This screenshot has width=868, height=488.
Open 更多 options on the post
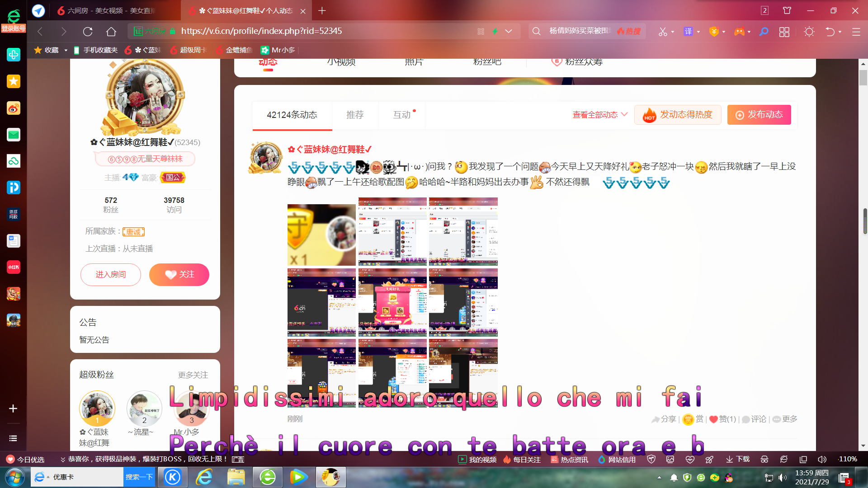tap(785, 419)
